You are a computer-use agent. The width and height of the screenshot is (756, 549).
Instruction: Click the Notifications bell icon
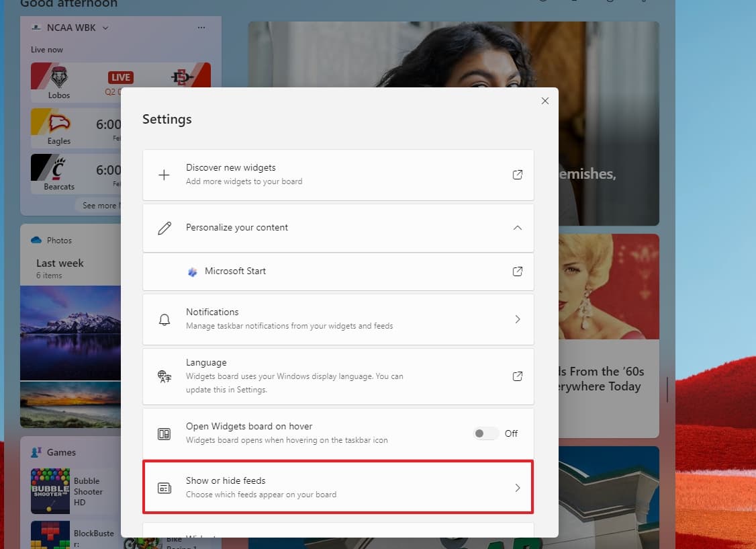[x=164, y=319]
